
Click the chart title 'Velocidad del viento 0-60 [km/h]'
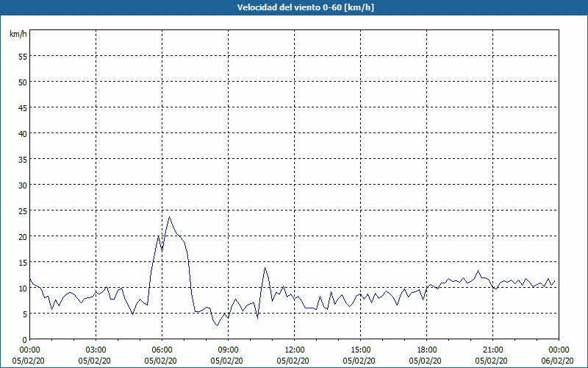(305, 7)
